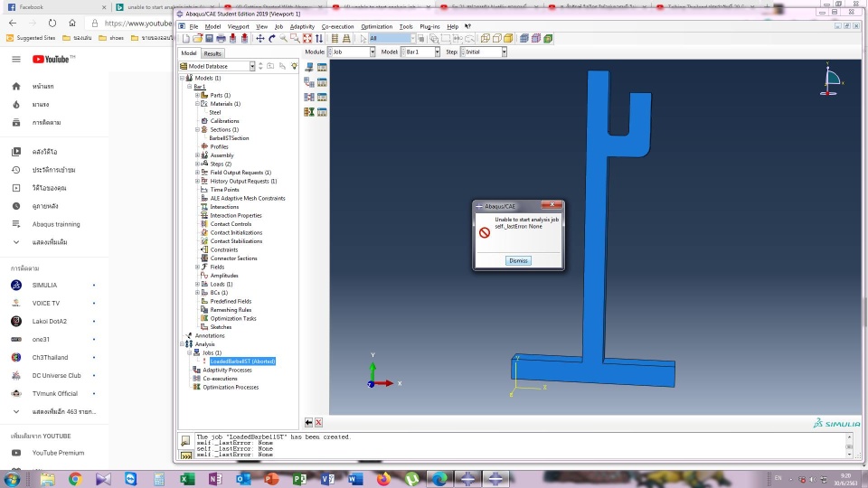Select shaded render style icon
This screenshot has width=868, height=488.
pos(509,38)
